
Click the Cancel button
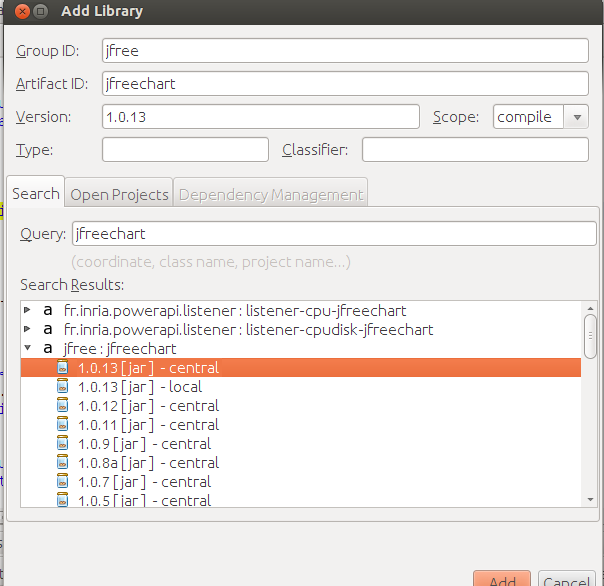pyautogui.click(x=567, y=579)
